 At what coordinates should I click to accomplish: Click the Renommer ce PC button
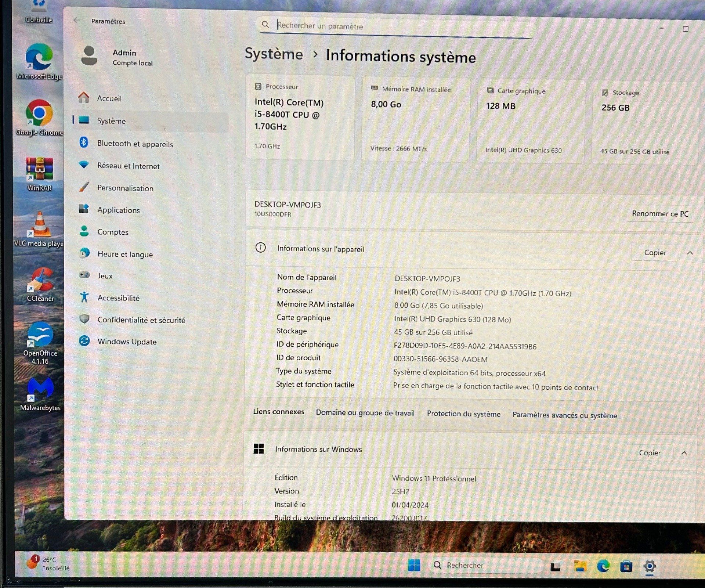pos(660,214)
